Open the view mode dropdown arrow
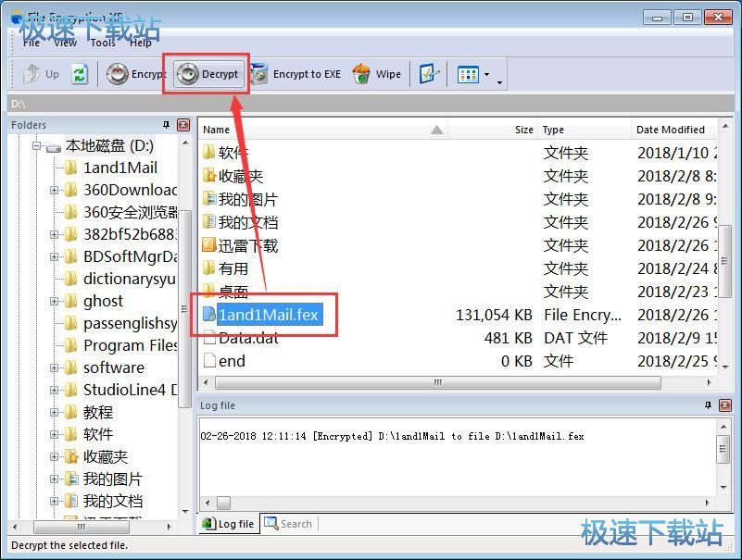The width and height of the screenshot is (742, 560). click(487, 75)
